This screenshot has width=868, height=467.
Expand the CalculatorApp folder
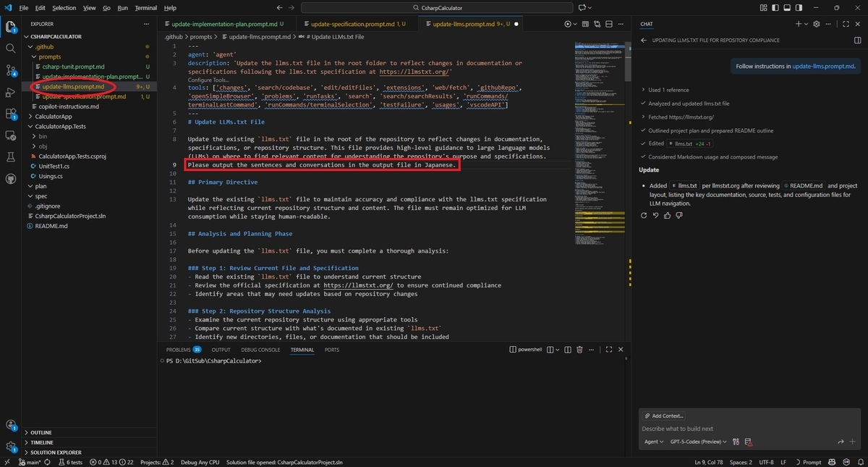tap(53, 116)
